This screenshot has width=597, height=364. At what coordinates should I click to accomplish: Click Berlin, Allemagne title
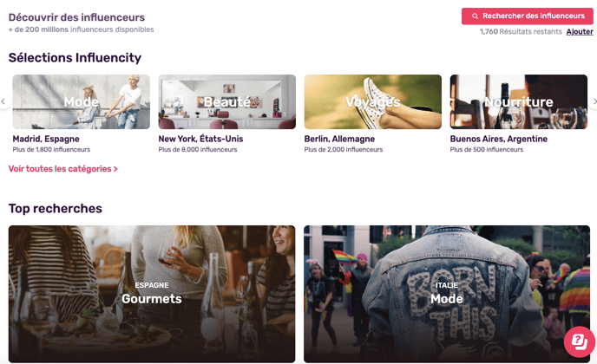(339, 139)
